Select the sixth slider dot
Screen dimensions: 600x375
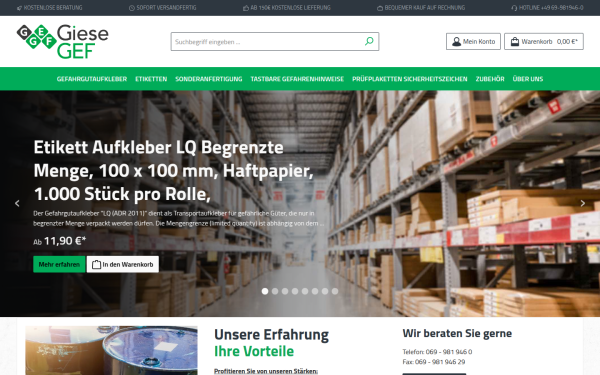click(315, 291)
